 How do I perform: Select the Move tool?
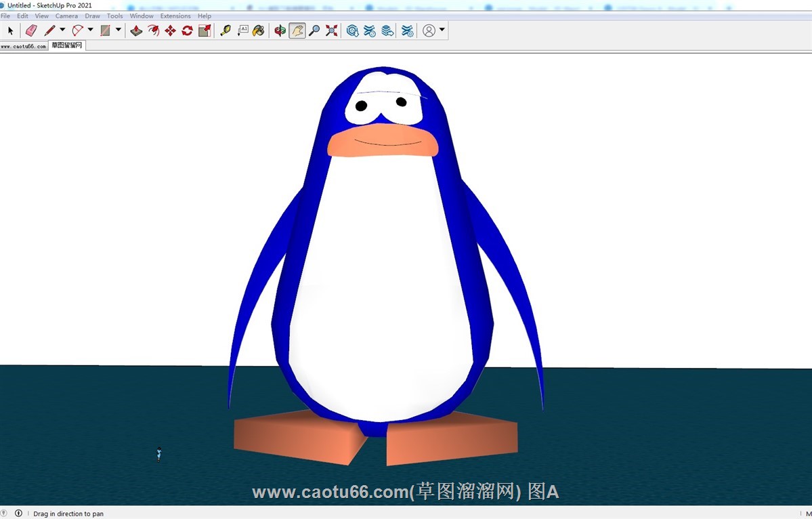point(171,30)
